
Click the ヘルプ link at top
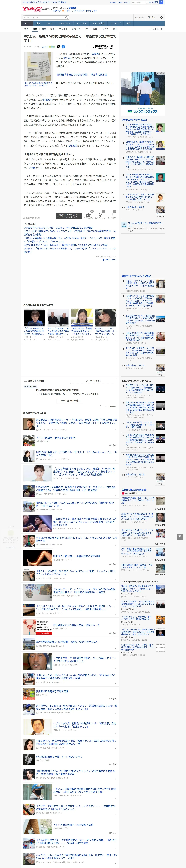pyautogui.click(x=127, y=2)
